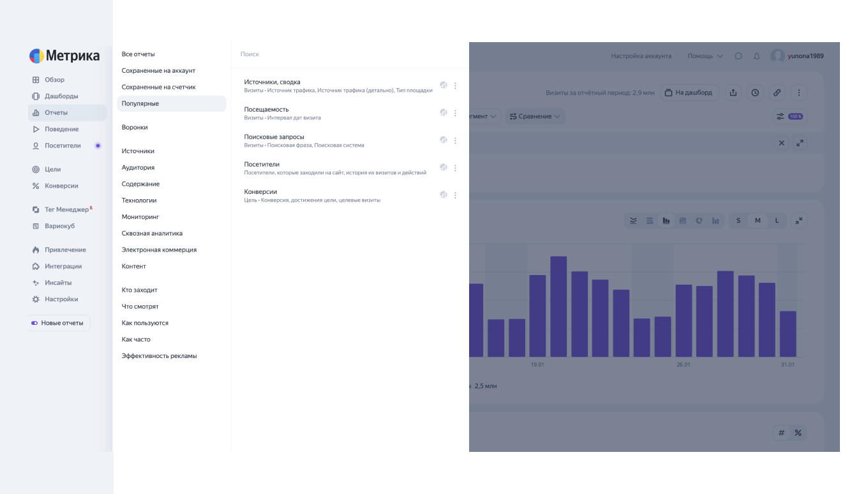Switch chart size to S
This screenshot has width=868, height=494.
point(738,221)
